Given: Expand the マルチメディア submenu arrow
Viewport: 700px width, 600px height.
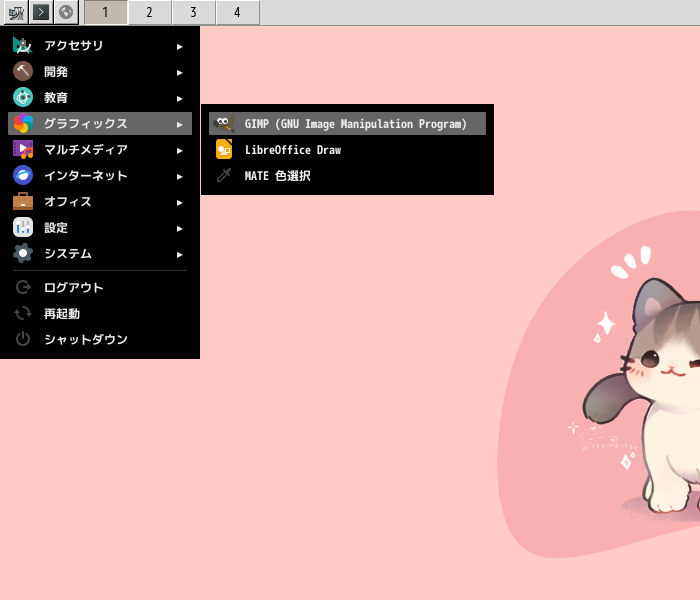Looking at the screenshot, I should click(179, 151).
